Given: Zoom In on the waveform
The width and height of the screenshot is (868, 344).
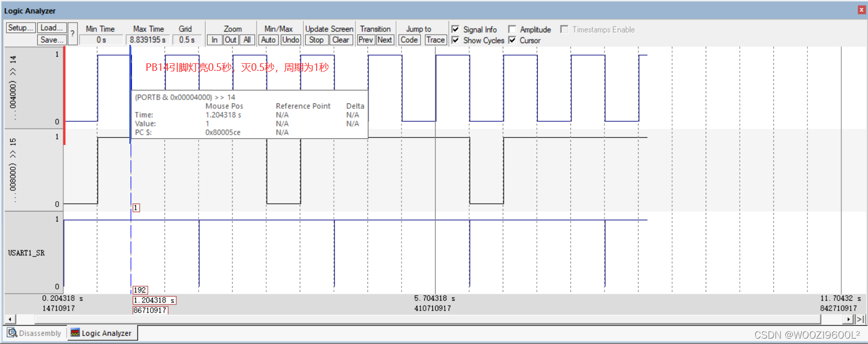Looking at the screenshot, I should tap(215, 40).
